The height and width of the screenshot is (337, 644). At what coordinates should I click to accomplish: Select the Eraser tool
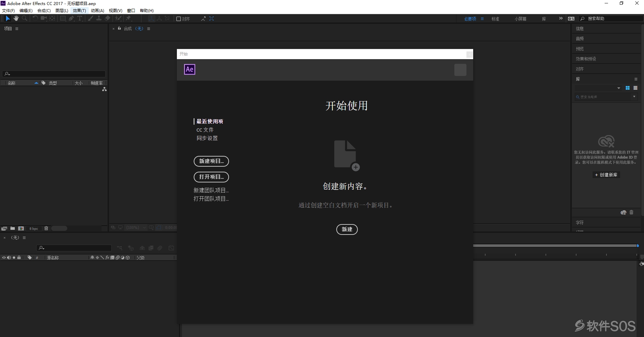(107, 18)
